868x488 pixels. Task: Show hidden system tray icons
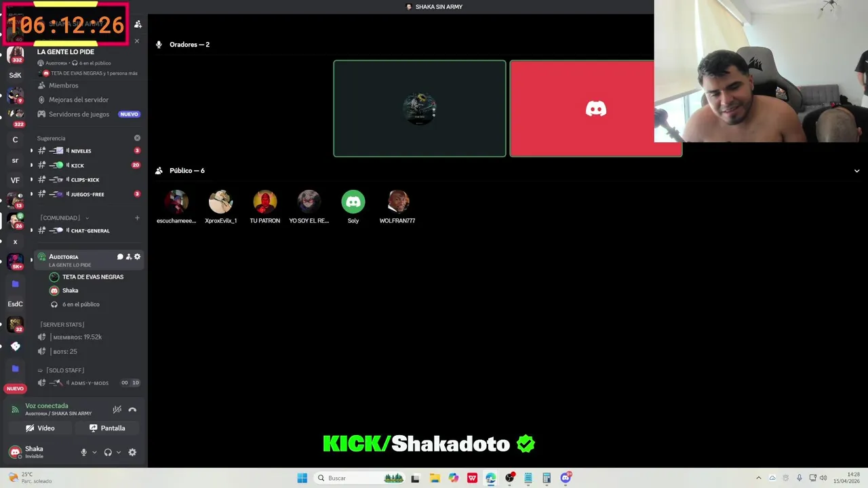tap(759, 478)
